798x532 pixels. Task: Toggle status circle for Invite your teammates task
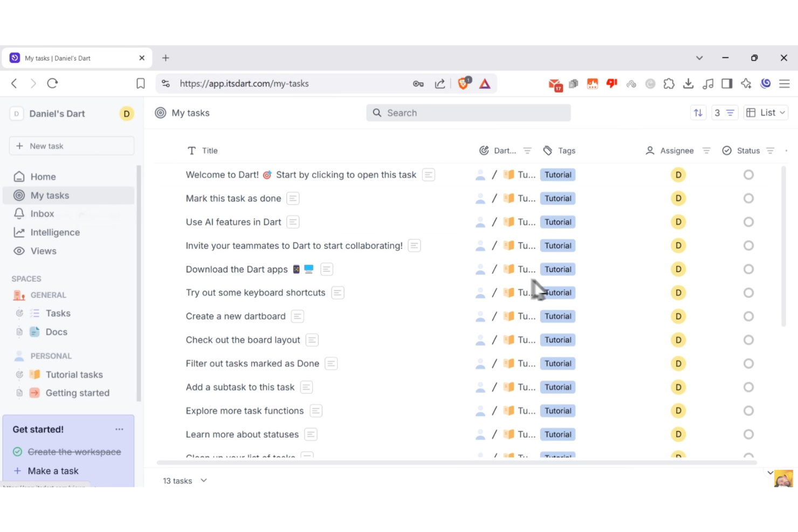[748, 246]
